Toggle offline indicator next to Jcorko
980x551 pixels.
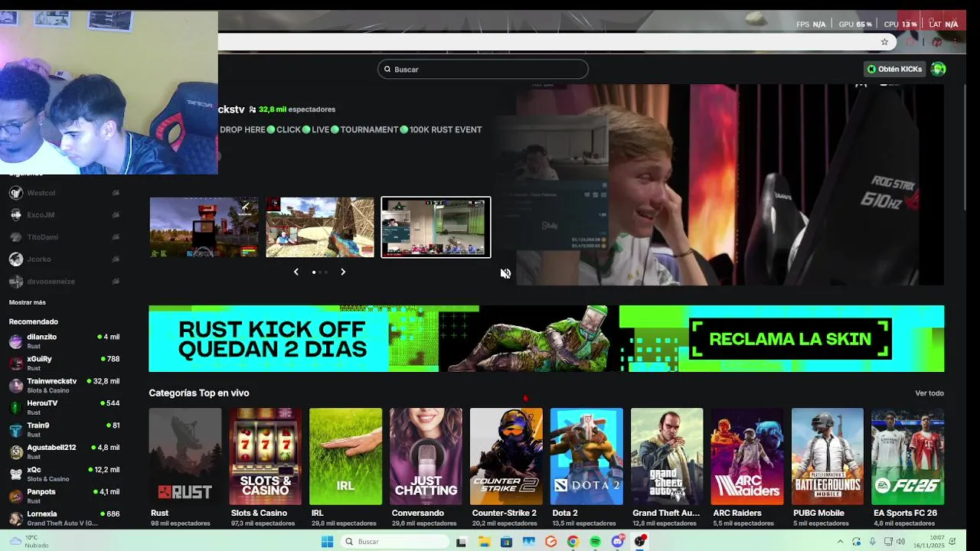point(116,259)
